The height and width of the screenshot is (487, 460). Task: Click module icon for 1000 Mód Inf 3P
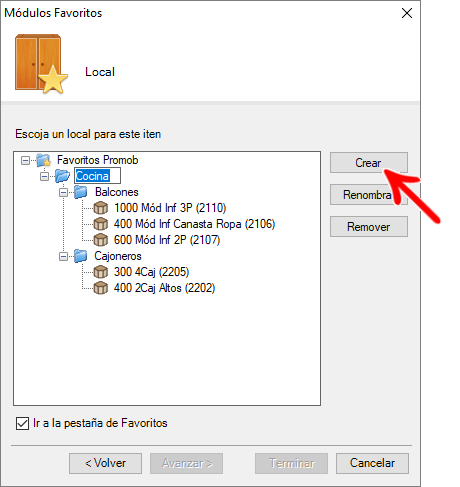[100, 208]
